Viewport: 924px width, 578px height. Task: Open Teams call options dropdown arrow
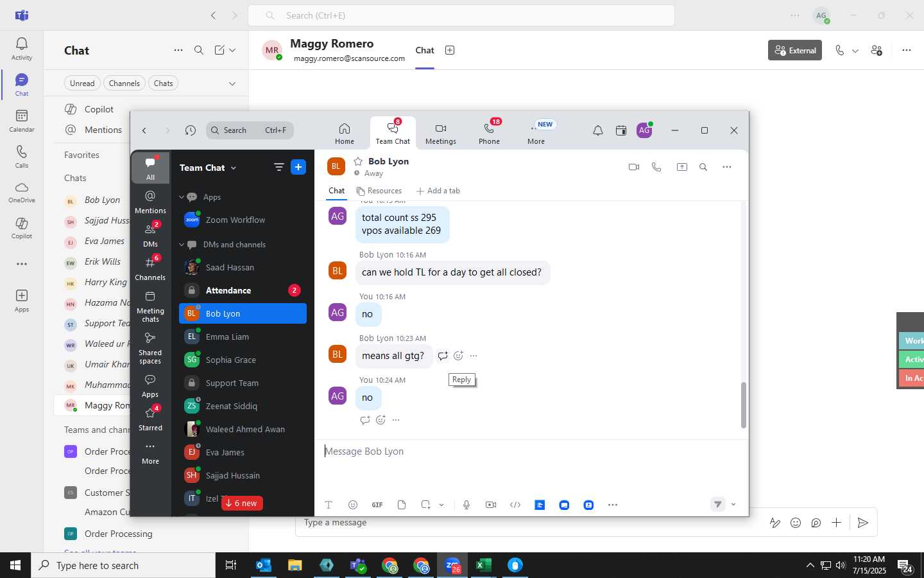click(855, 51)
